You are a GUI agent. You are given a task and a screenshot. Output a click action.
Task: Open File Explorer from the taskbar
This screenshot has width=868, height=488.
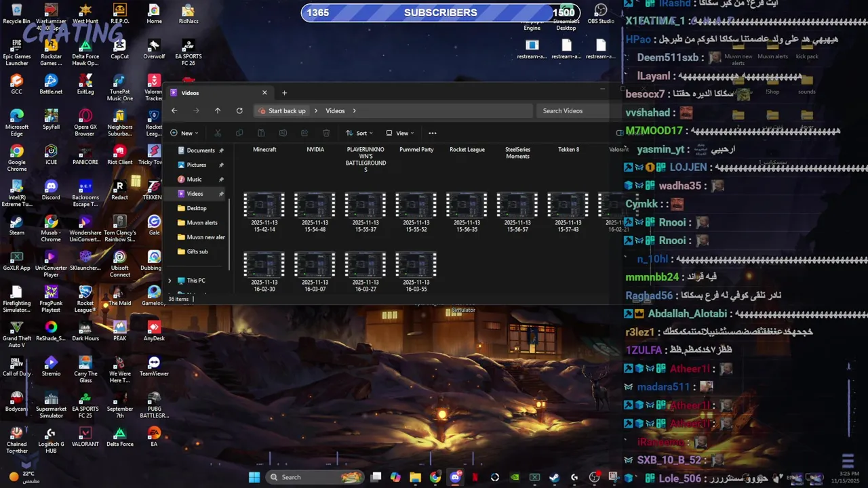pyautogui.click(x=416, y=477)
